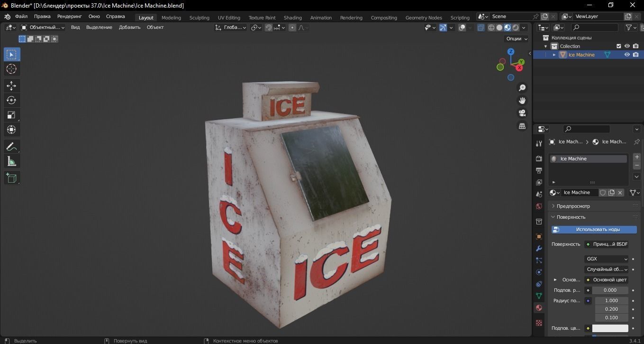
Task: Click the Использовать ноды button
Action: click(x=594, y=230)
